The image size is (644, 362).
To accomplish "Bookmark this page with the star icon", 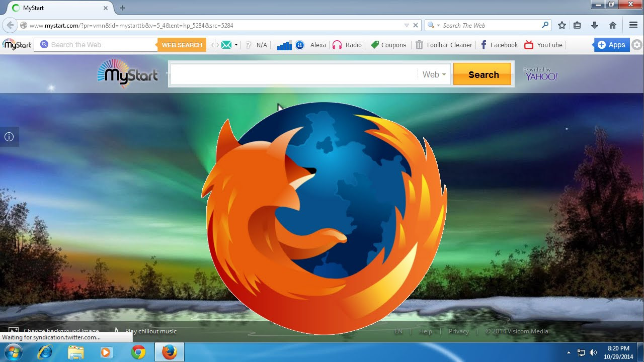I will point(562,25).
